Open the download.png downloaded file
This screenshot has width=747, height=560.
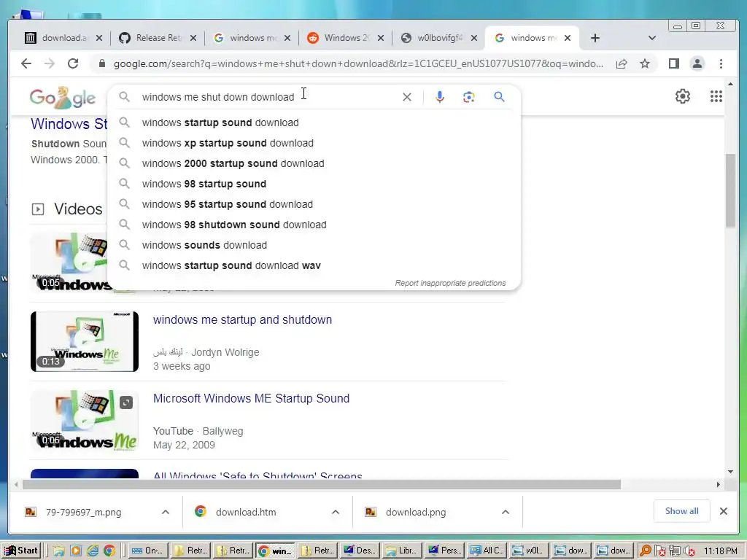point(415,512)
